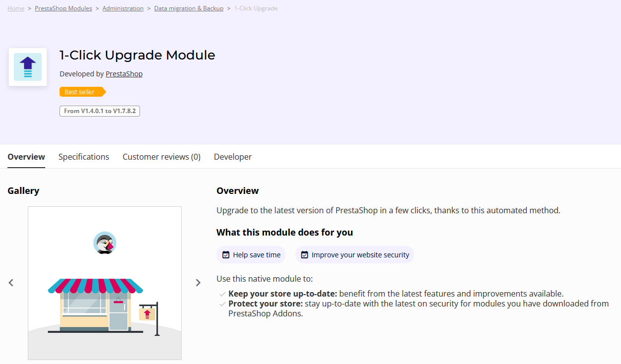Navigate to Administration breadcrumb
This screenshot has width=621, height=364.
[x=123, y=8]
